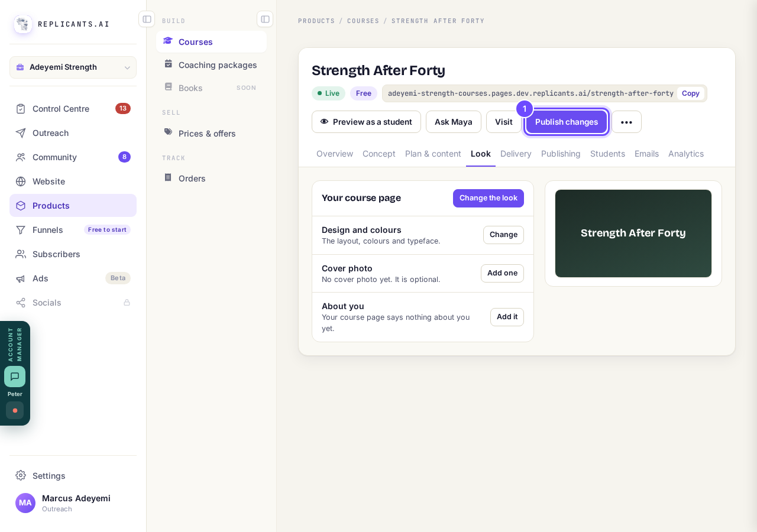The height and width of the screenshot is (532, 757).
Task: Open the Students tab
Action: tap(607, 154)
